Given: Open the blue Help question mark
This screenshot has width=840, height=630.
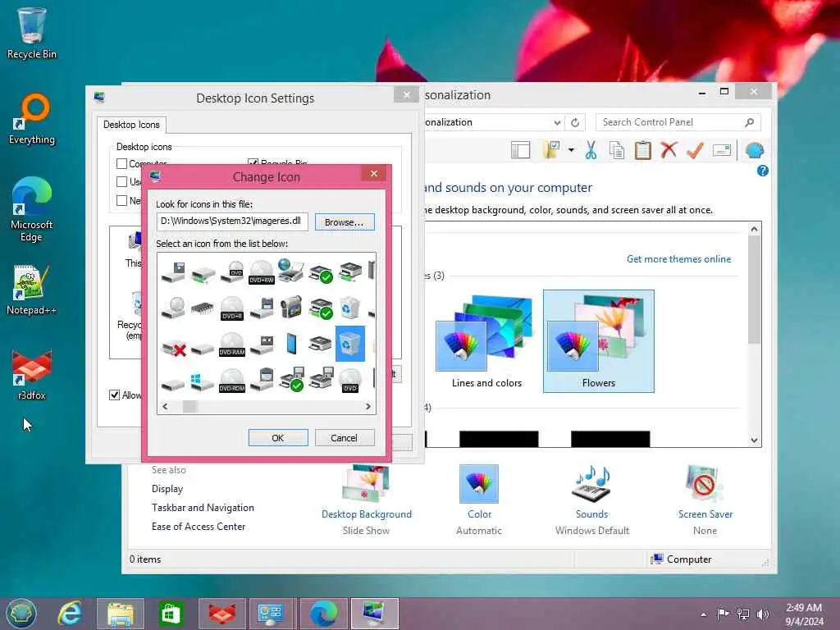Looking at the screenshot, I should tap(762, 171).
